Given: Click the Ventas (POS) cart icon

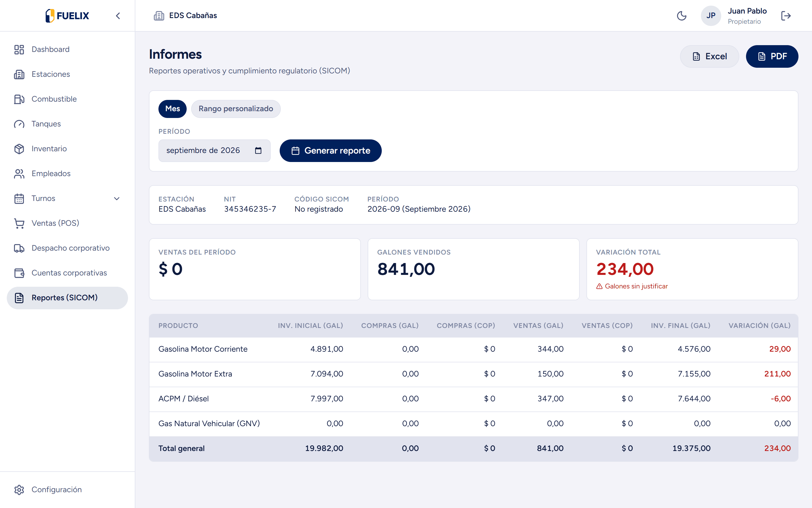Looking at the screenshot, I should pyautogui.click(x=19, y=224).
